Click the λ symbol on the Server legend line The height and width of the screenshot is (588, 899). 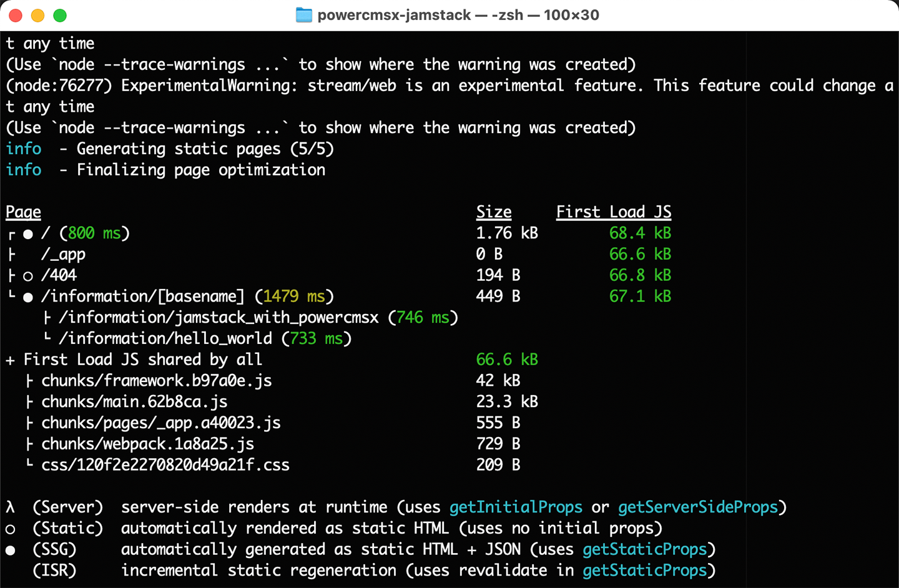(11, 507)
